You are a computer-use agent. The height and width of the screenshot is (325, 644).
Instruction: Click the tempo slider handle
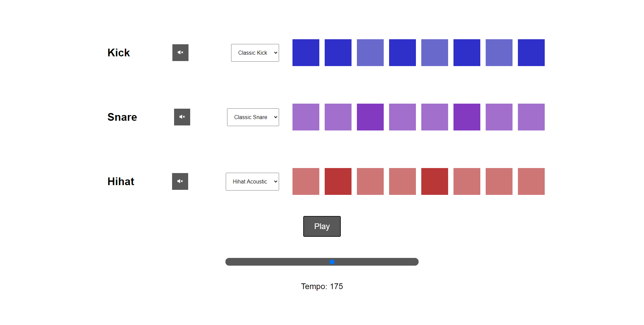pyautogui.click(x=332, y=262)
